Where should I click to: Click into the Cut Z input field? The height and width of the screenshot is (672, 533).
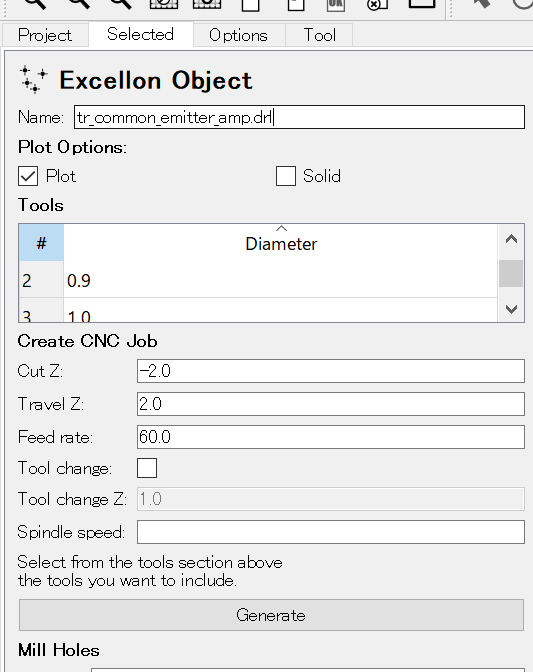coord(331,371)
